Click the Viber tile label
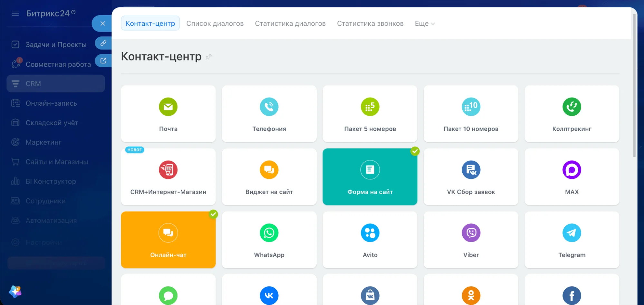This screenshot has width=644, height=305. pos(471,255)
